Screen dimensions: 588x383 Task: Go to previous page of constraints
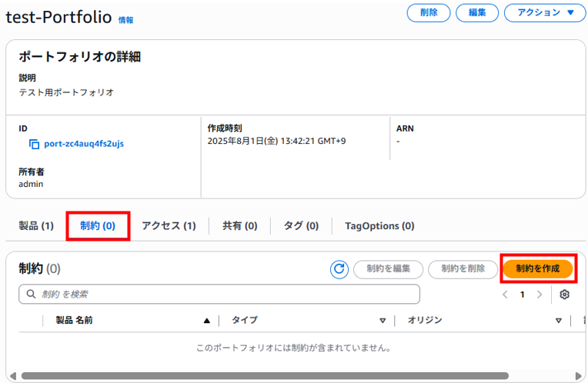(x=505, y=295)
